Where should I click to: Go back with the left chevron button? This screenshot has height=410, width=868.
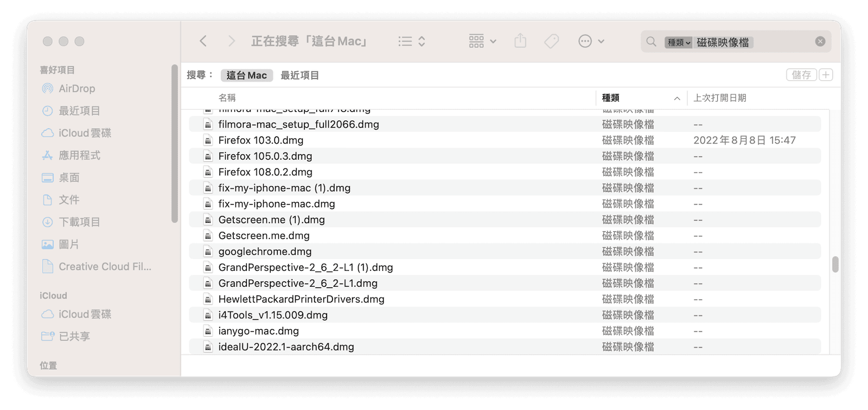(203, 41)
